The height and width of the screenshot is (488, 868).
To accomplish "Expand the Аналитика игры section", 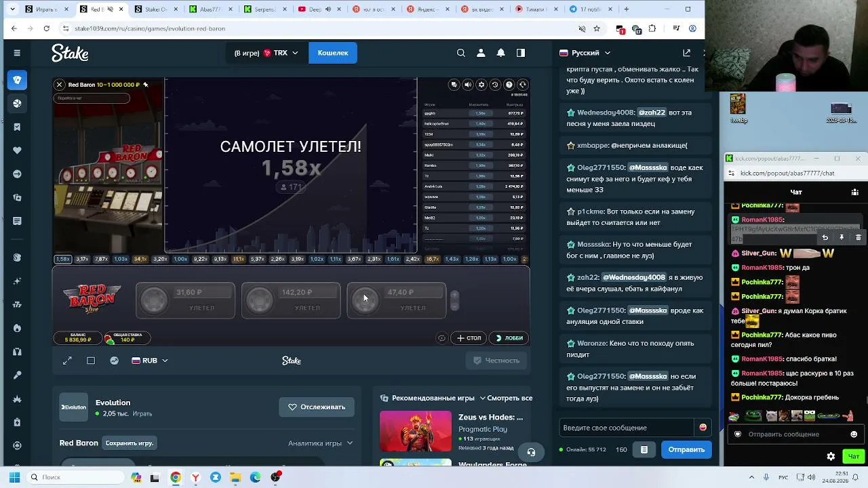I will point(320,443).
